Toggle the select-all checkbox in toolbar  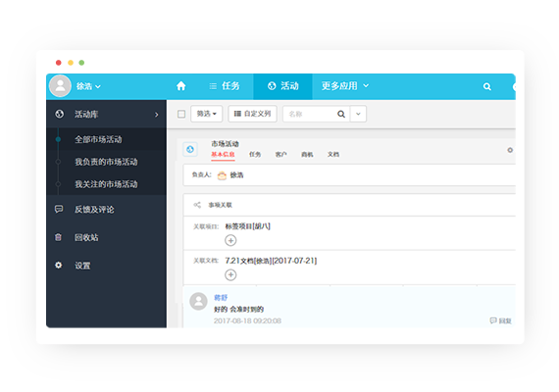(x=181, y=114)
